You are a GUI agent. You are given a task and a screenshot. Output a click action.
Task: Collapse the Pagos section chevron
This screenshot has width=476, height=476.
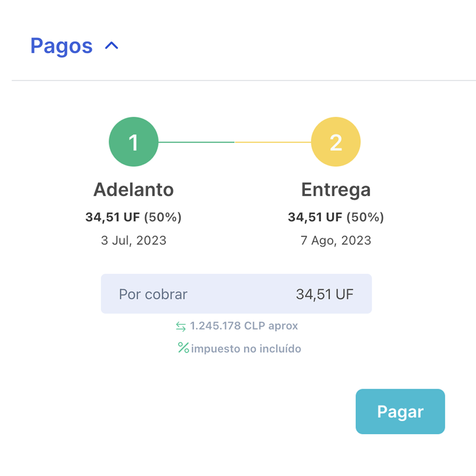coord(111,46)
